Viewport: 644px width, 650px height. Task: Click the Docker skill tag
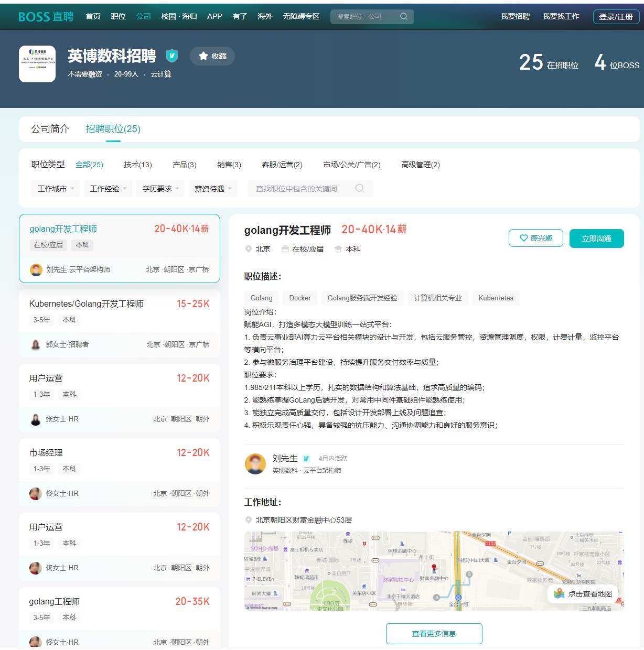[300, 298]
